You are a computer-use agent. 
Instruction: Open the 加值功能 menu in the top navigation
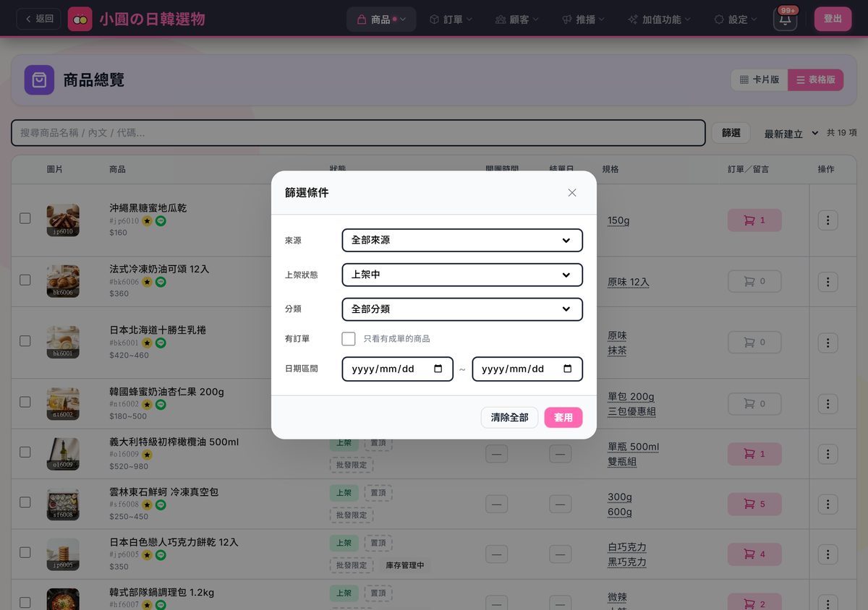(x=659, y=20)
